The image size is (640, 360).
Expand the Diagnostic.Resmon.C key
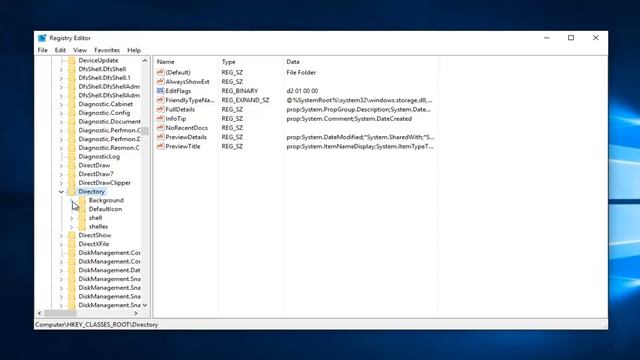pos(61,148)
